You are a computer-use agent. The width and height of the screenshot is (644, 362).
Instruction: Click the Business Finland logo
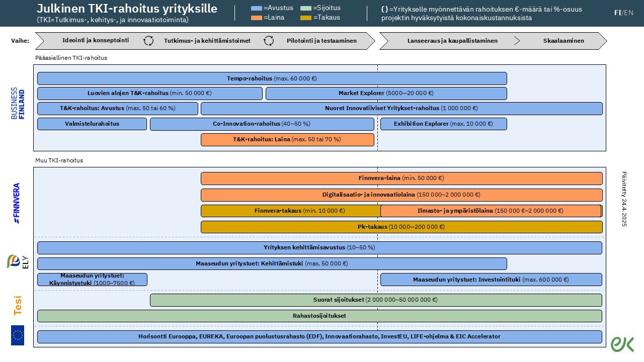click(18, 104)
